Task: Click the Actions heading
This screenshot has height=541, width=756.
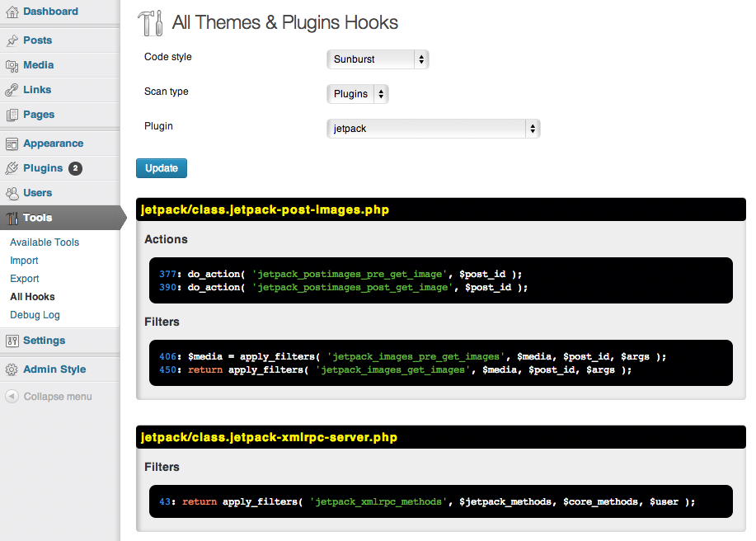Action: pos(166,240)
